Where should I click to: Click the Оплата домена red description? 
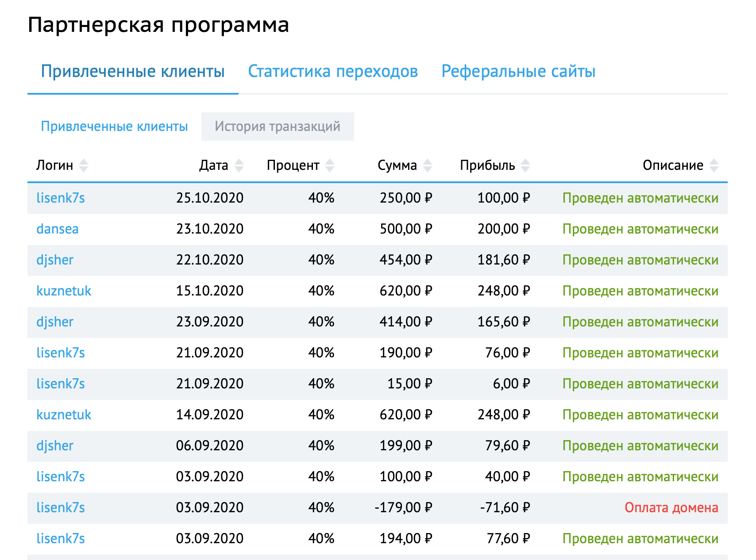(671, 508)
